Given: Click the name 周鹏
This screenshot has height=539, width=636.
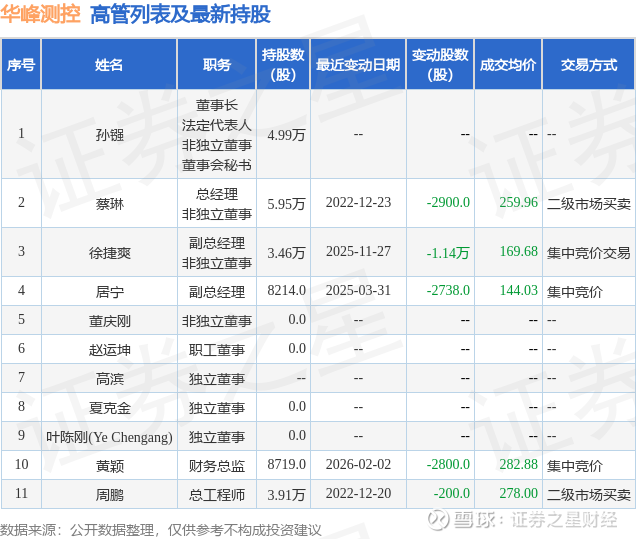Looking at the screenshot, I should pos(110,495).
